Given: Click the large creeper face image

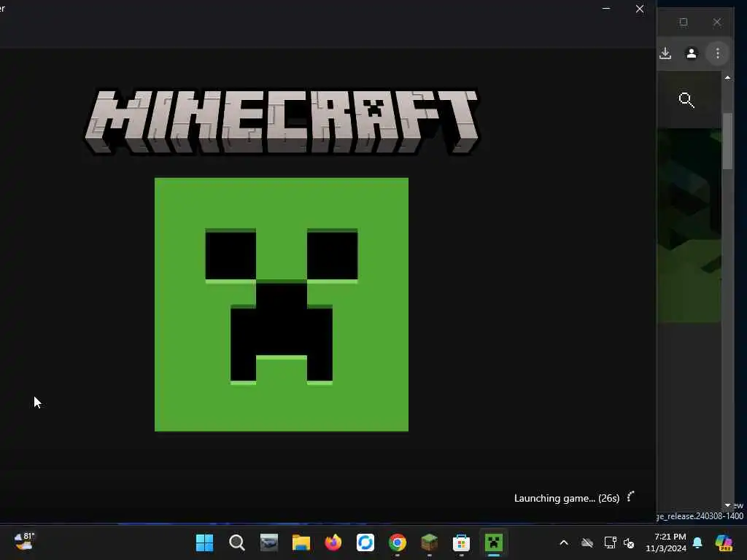Looking at the screenshot, I should pyautogui.click(x=282, y=305).
